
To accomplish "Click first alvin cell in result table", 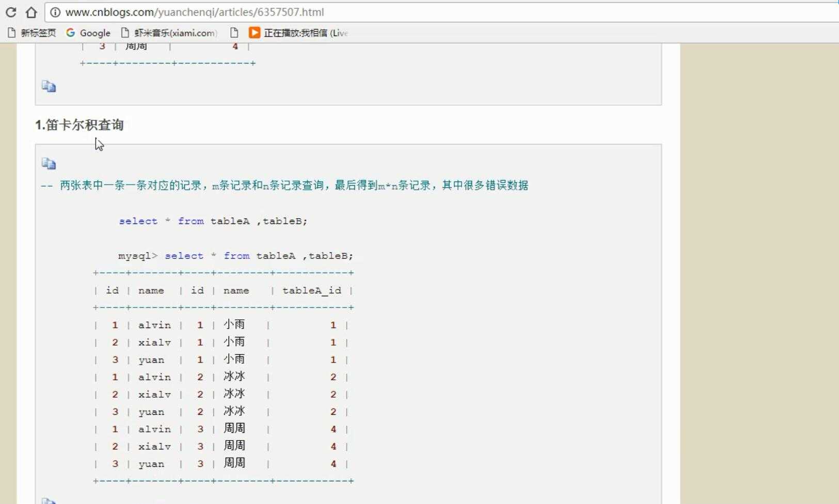I will (154, 325).
